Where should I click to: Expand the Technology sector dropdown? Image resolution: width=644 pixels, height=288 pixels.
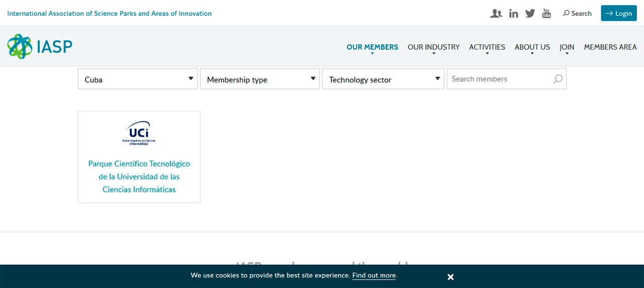pos(383,79)
